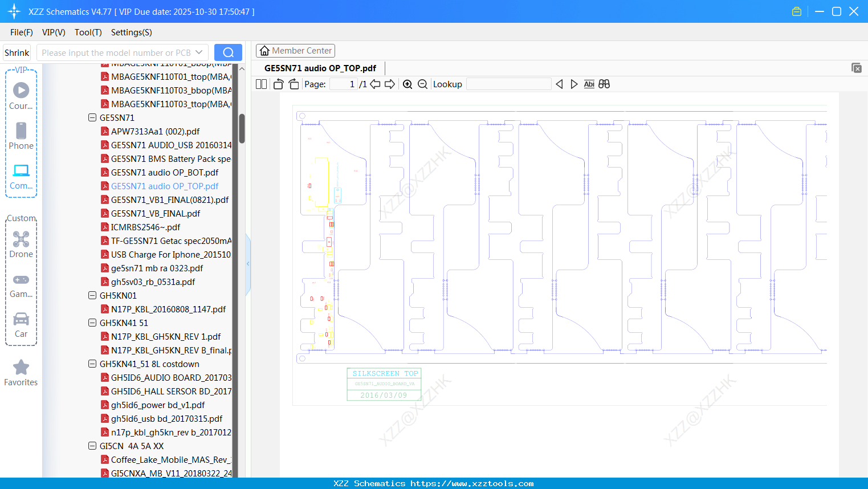The image size is (868, 489).
Task: Go to next page arrow
Action: pyautogui.click(x=390, y=84)
